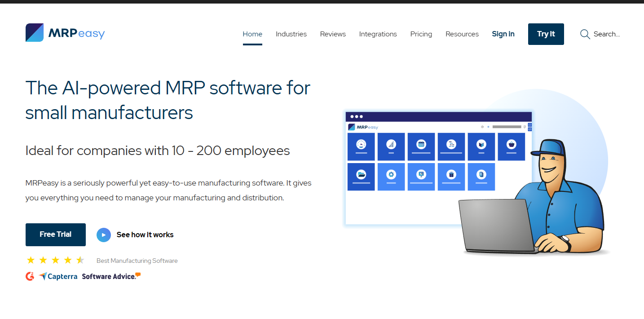Click 'Ideal for companies with 10 - 200 employees'
This screenshot has width=644, height=319.
click(158, 151)
